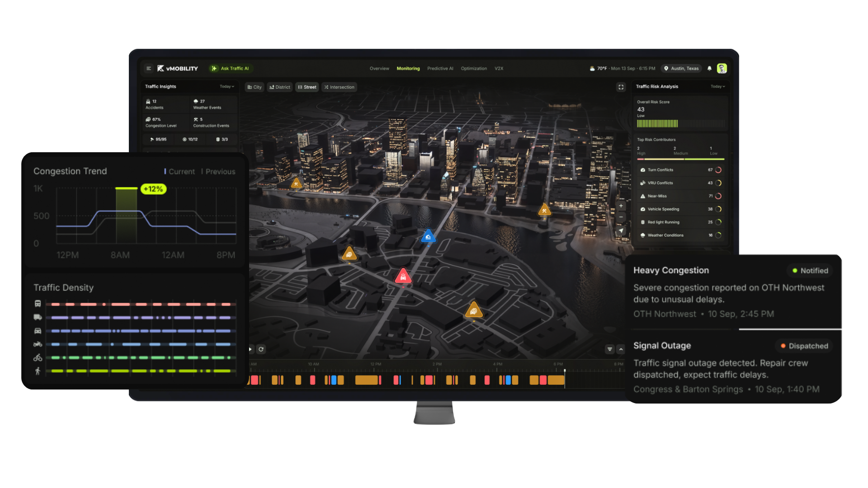Viewport: 868px width, 488px height.
Task: Collapse the timeline panel with chevron
Action: (x=621, y=349)
